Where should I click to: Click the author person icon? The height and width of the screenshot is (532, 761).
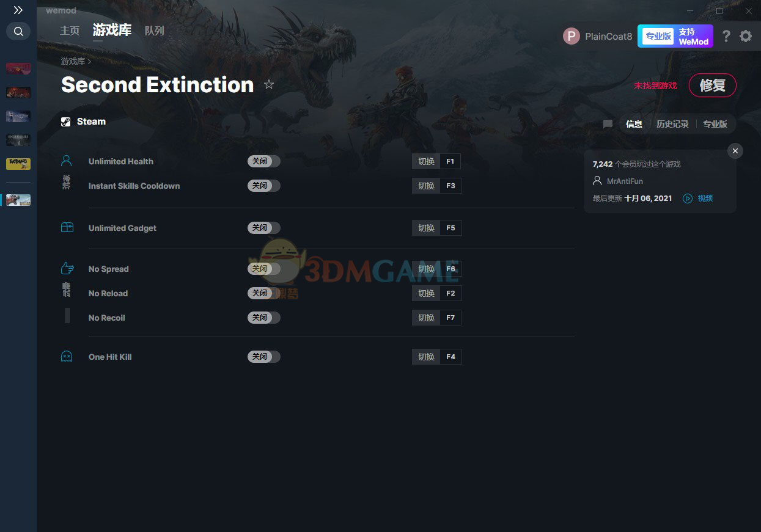click(x=597, y=181)
